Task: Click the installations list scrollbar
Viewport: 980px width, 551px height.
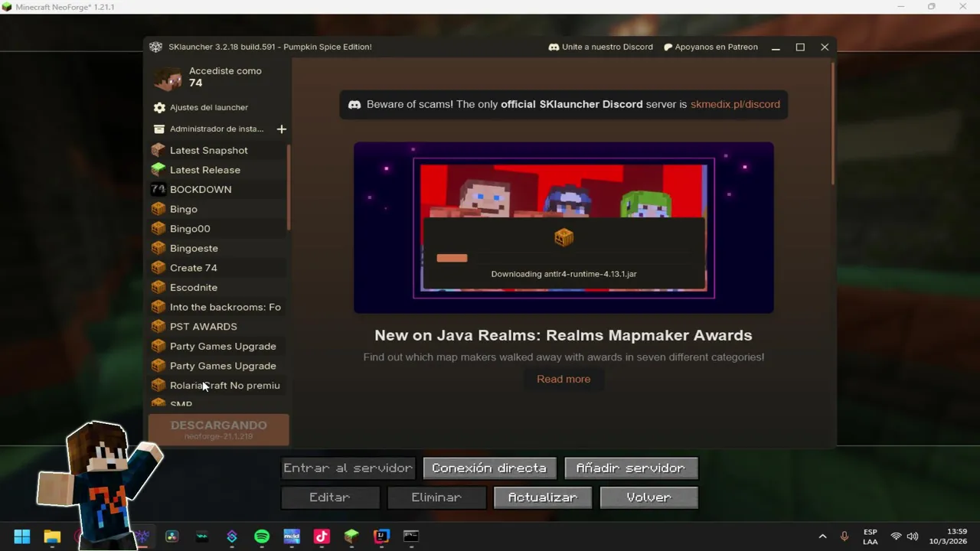Action: [x=289, y=188]
